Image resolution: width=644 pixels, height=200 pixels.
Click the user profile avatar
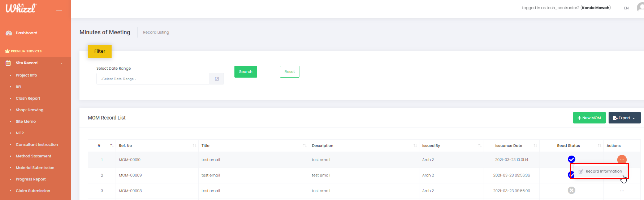[640, 8]
